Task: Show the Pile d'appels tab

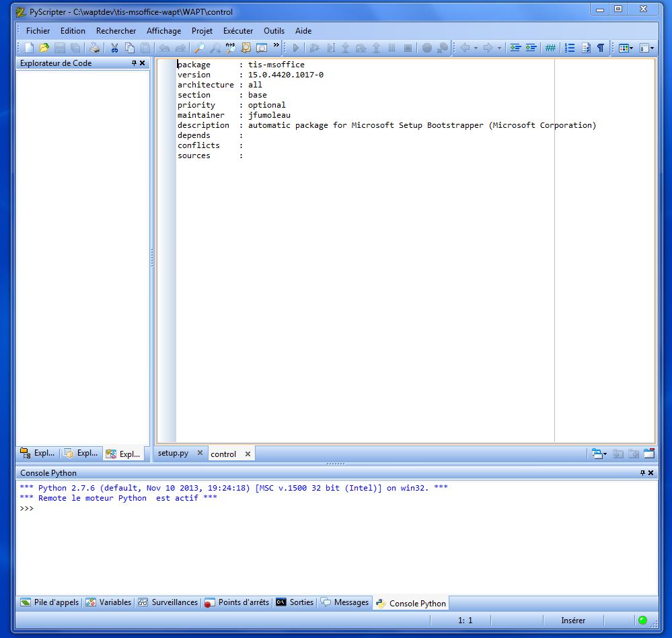Action: [x=50, y=602]
